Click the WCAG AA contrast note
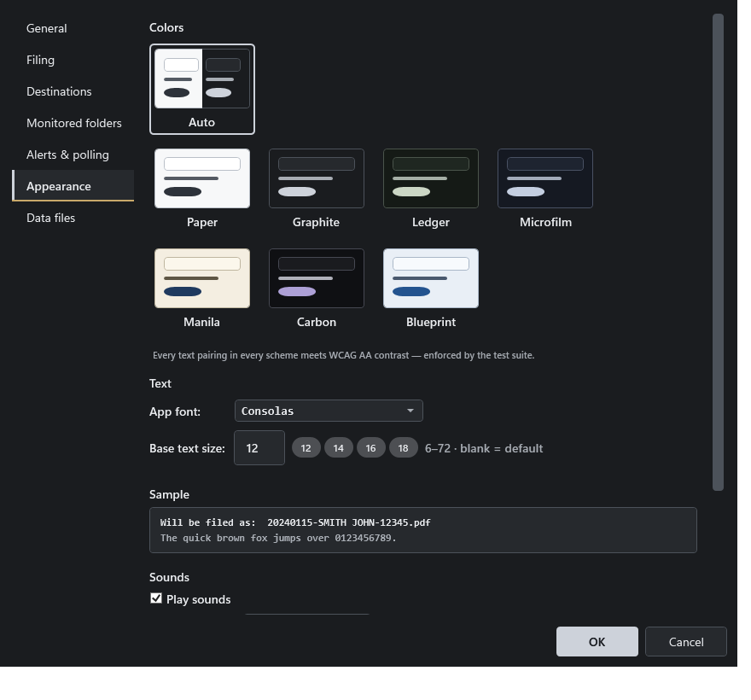Image resolution: width=751 pixels, height=700 pixels. pyautogui.click(x=343, y=355)
